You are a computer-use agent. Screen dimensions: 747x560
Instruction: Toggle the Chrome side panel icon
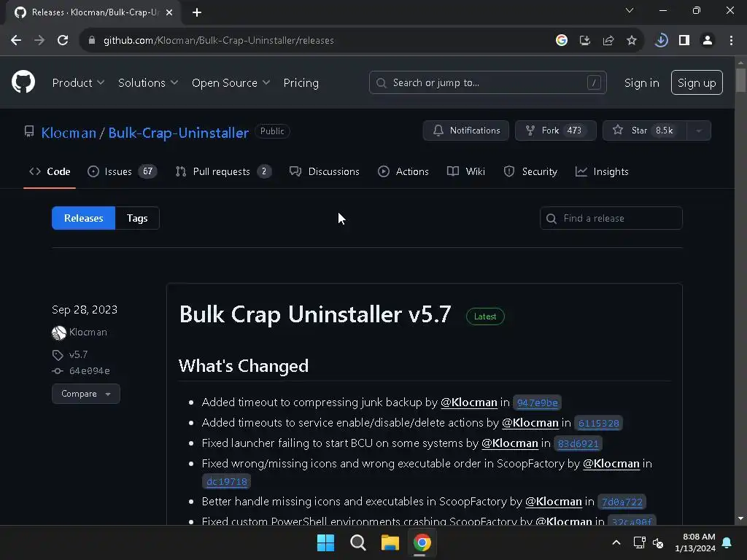click(x=684, y=41)
